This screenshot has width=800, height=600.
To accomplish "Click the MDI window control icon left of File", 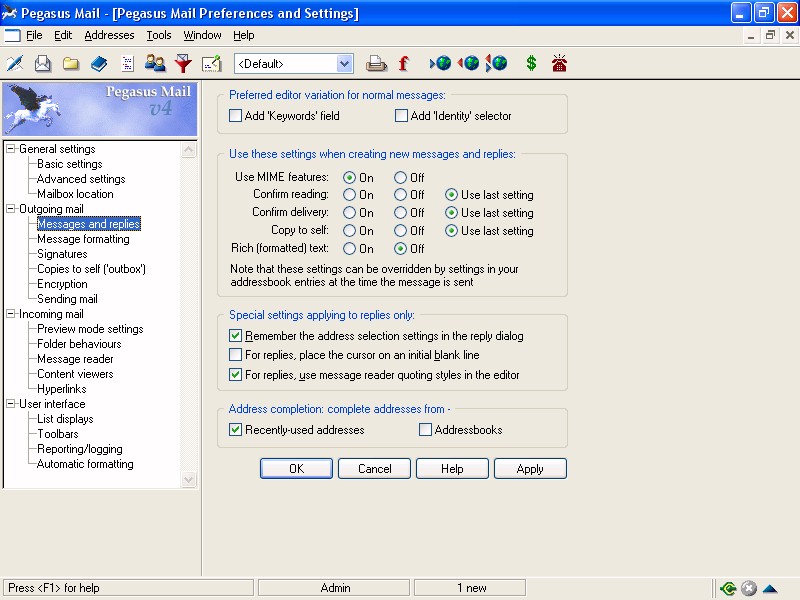I will [12, 35].
